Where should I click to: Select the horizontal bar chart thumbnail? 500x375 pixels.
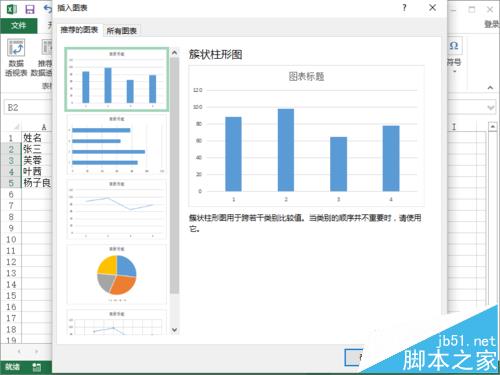(116, 144)
